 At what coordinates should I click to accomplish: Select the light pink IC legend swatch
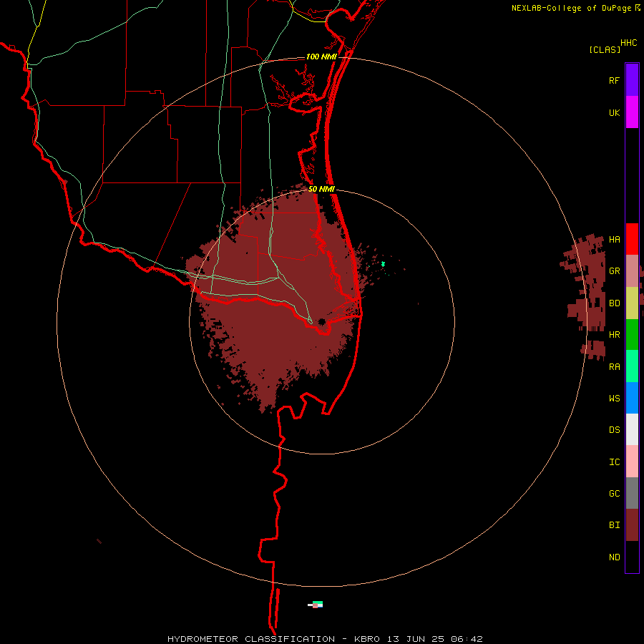point(632,462)
